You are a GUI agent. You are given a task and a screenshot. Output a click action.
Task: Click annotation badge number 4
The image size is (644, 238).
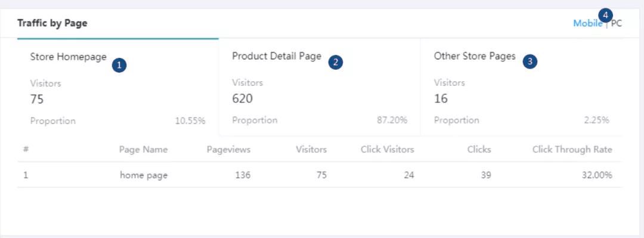point(605,16)
